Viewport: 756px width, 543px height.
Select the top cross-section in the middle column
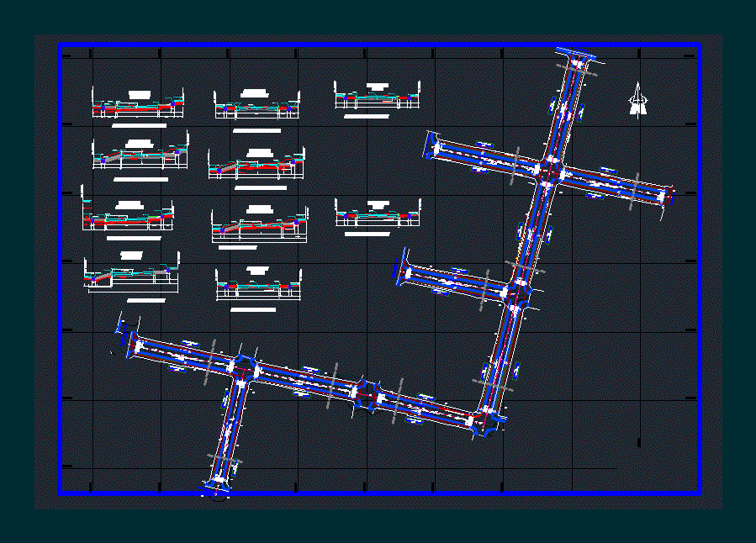click(256, 105)
